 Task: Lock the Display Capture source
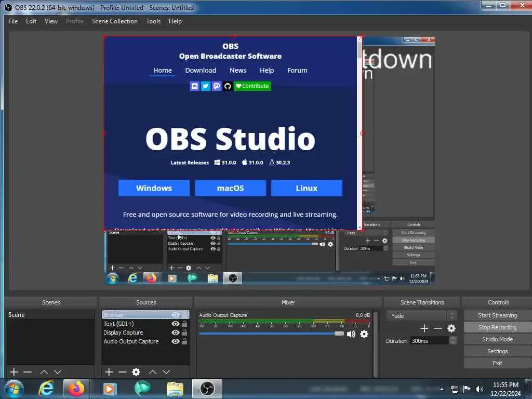point(184,332)
